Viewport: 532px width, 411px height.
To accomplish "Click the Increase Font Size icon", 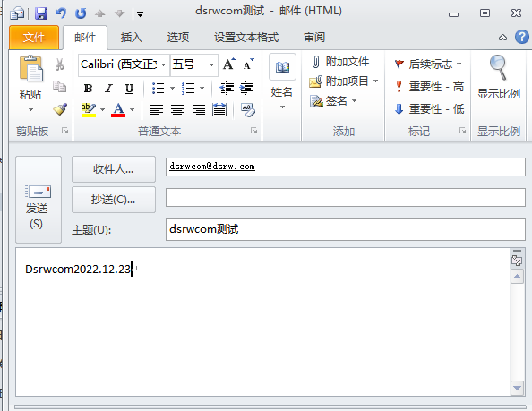I will 228,64.
